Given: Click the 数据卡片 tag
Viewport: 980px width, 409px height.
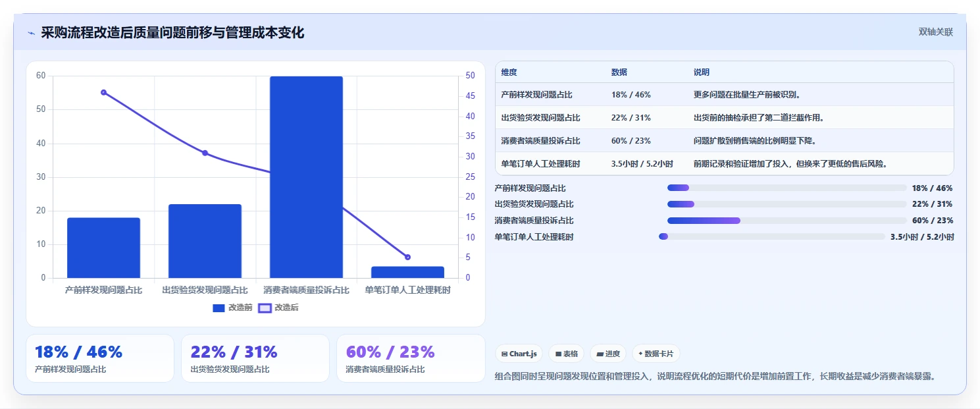Looking at the screenshot, I should pyautogui.click(x=656, y=354).
